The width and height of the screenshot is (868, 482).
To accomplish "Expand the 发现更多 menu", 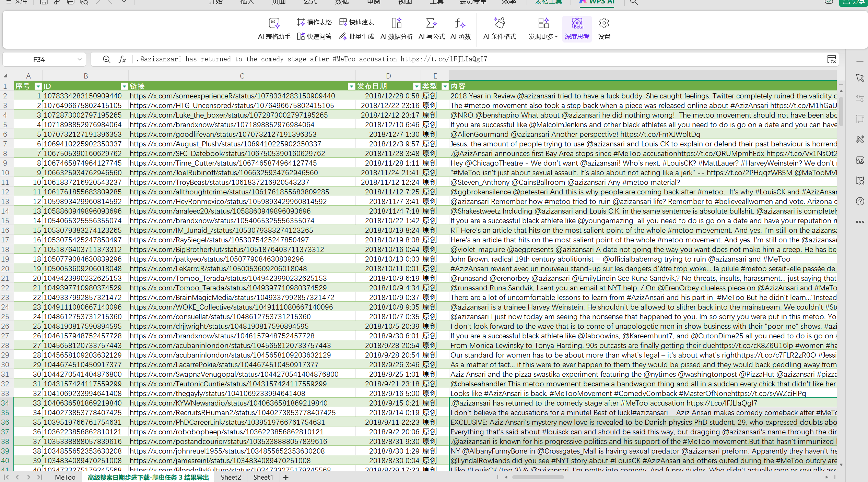I will coord(543,29).
